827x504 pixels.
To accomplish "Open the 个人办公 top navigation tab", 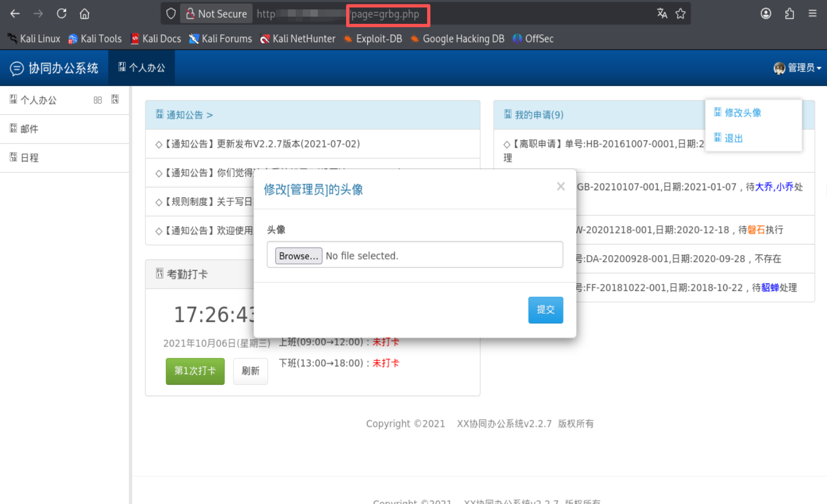I will pyautogui.click(x=142, y=68).
